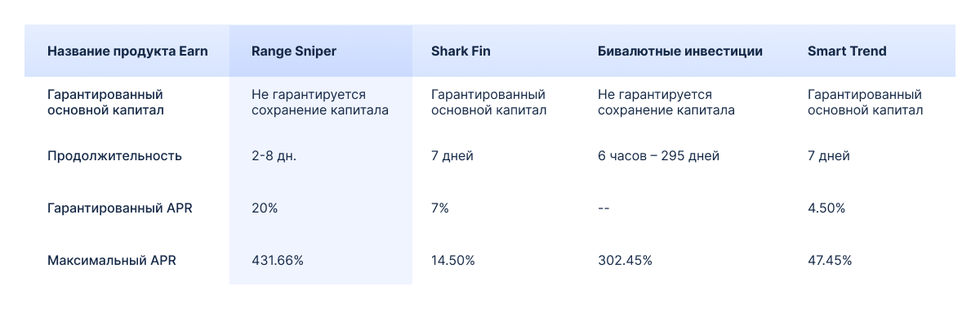Click the Название продукта Earn header
The image size is (980, 309).
pyautogui.click(x=127, y=51)
